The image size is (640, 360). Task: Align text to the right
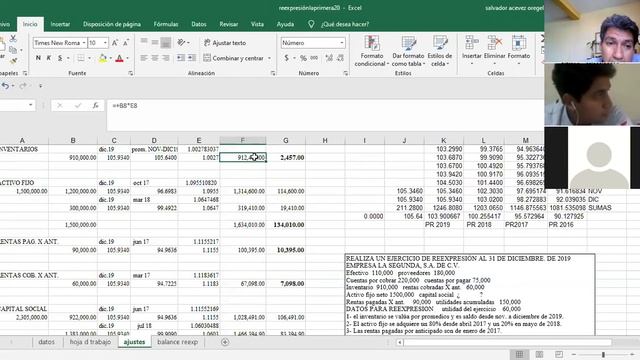click(166, 58)
